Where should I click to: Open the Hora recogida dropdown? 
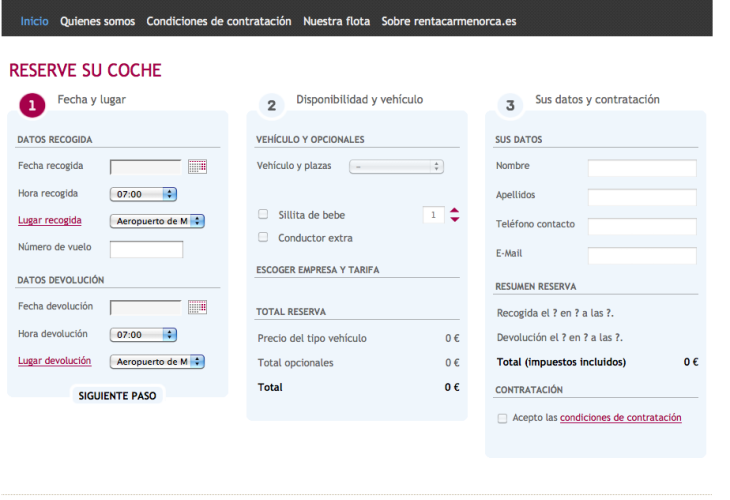coord(143,193)
